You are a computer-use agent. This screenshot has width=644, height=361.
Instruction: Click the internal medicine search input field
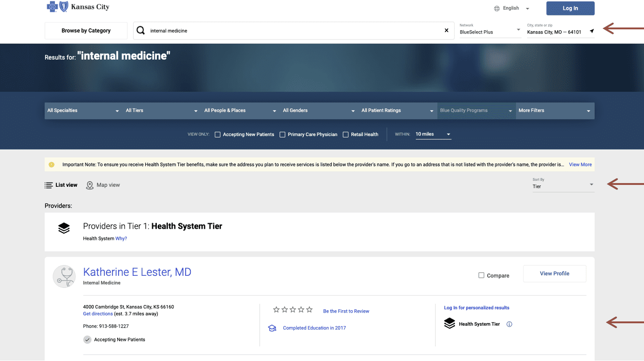(293, 31)
